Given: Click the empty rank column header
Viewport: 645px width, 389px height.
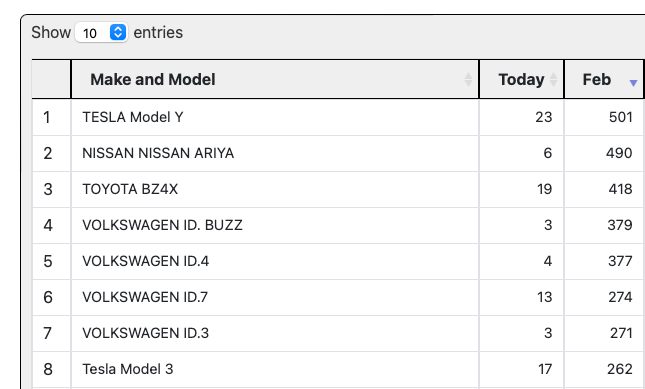Looking at the screenshot, I should tap(51, 79).
